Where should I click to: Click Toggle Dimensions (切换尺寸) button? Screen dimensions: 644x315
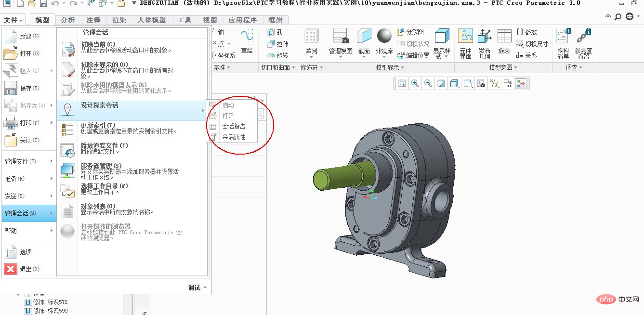[532, 43]
